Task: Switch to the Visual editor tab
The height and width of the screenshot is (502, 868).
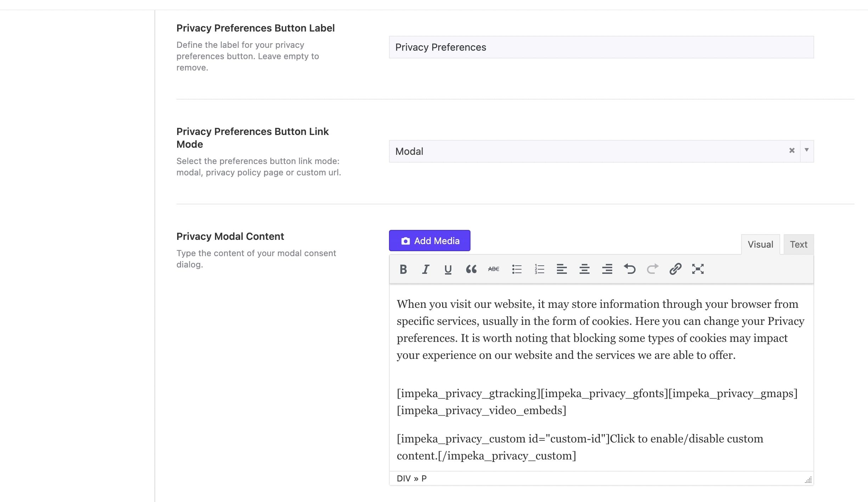Action: click(x=760, y=244)
